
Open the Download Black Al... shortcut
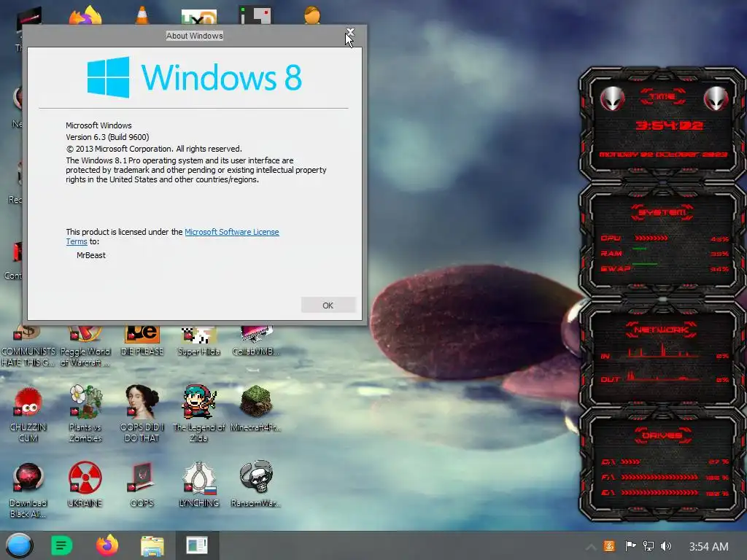point(28,489)
